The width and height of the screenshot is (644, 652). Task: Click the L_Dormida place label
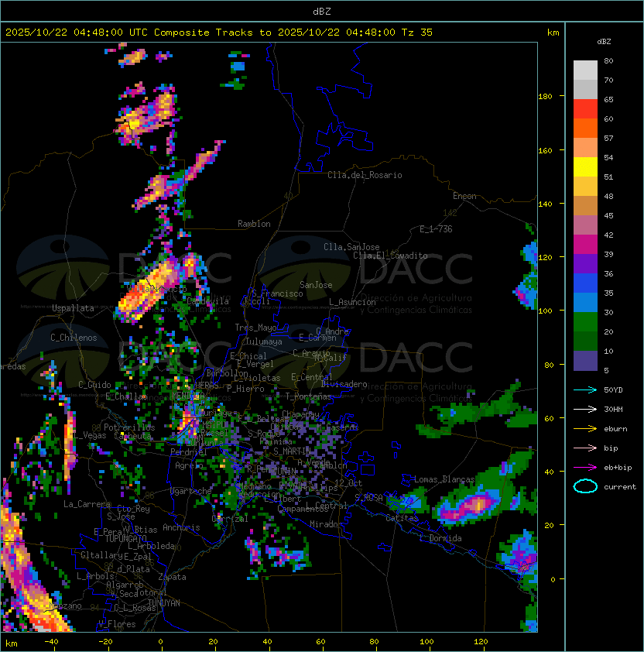coord(440,538)
